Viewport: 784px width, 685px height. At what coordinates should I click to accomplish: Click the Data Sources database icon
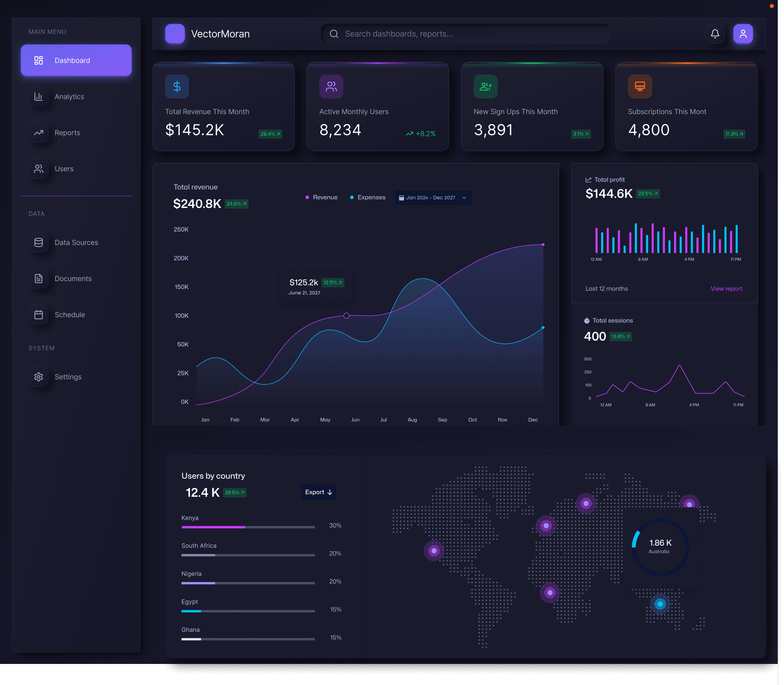pos(38,243)
